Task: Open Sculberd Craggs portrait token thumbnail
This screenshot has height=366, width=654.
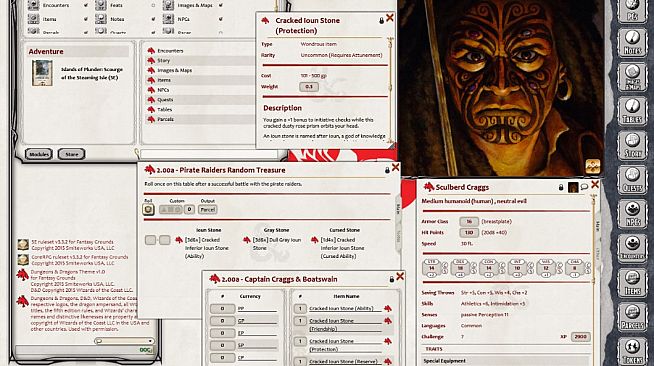Action: [x=573, y=187]
